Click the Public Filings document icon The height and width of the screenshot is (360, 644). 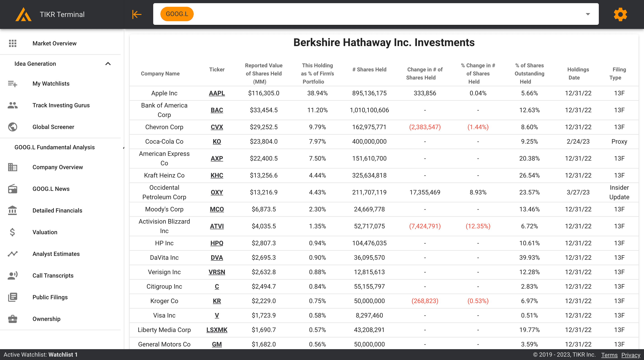(x=12, y=297)
